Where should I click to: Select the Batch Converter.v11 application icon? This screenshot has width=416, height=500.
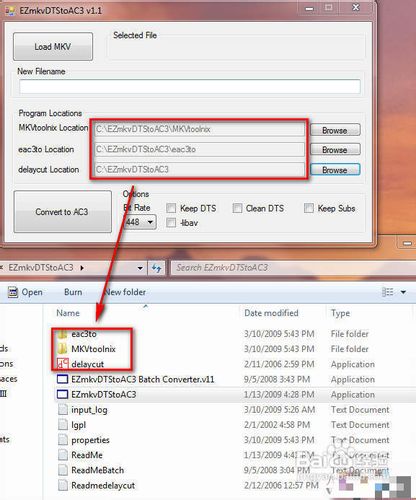coord(62,379)
